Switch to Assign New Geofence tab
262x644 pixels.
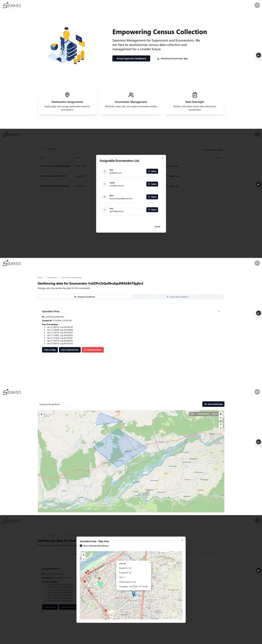click(x=178, y=297)
